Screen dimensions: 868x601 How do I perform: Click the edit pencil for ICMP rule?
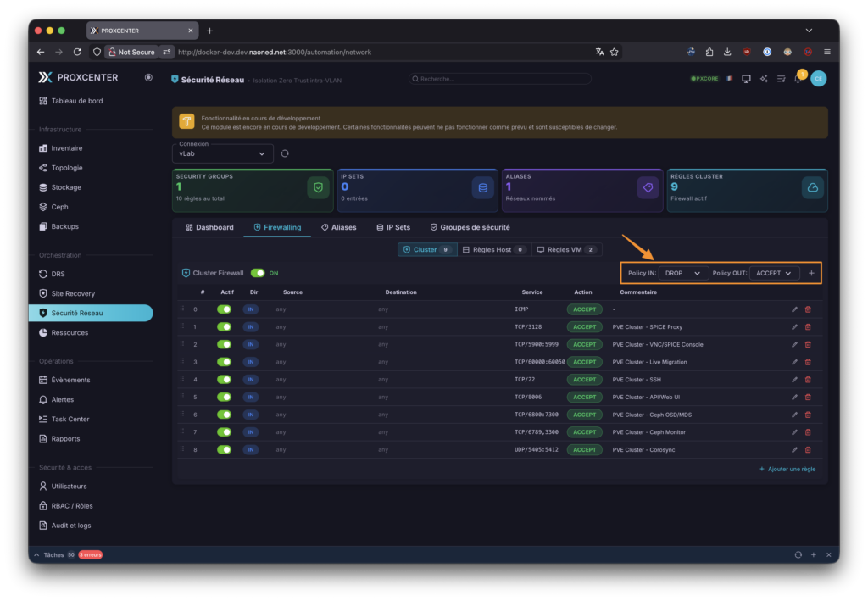click(x=794, y=309)
